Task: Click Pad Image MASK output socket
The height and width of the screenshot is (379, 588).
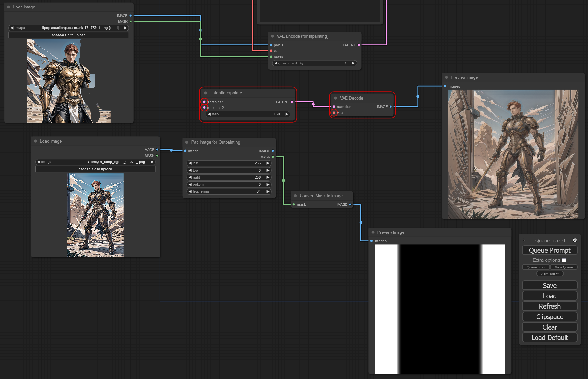Action: [x=273, y=157]
